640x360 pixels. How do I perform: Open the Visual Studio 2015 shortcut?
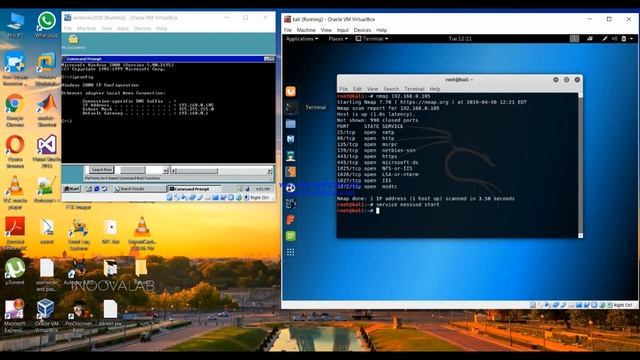coord(47,151)
